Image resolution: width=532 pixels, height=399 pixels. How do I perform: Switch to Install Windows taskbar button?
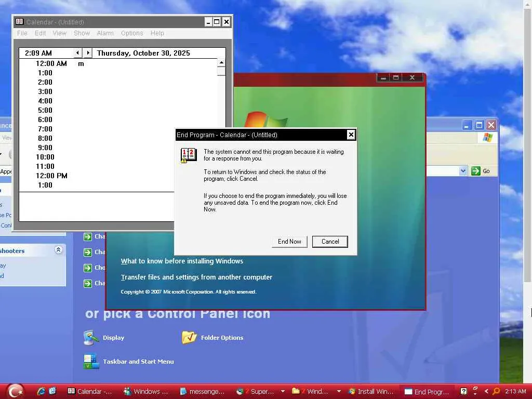pos(371,392)
